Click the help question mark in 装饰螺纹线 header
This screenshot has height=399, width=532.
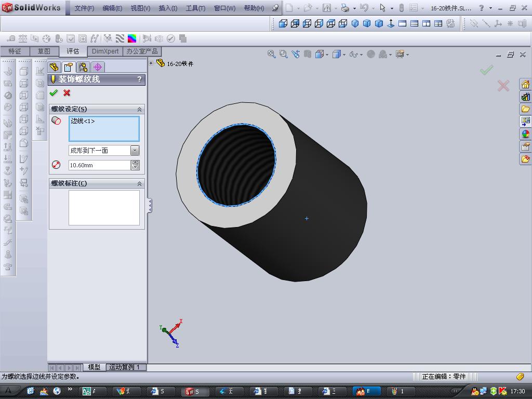click(139, 79)
